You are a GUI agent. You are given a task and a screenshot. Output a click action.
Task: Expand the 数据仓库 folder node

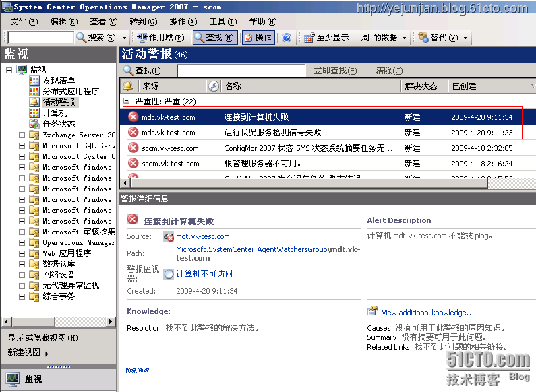22,264
